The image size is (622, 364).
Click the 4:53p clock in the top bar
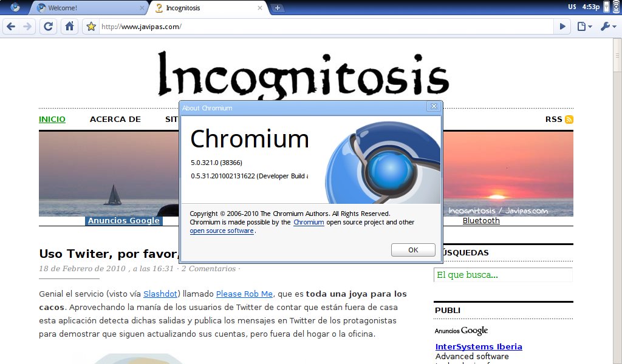(x=591, y=7)
